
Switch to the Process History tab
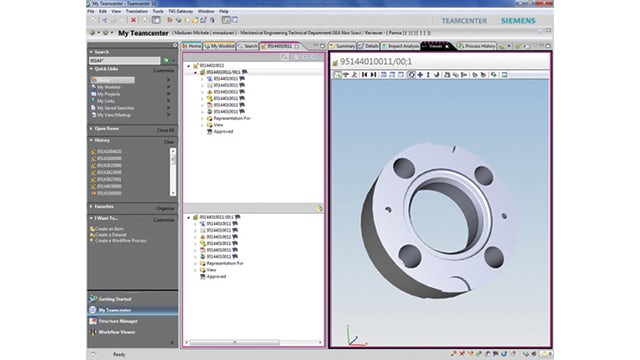click(476, 46)
